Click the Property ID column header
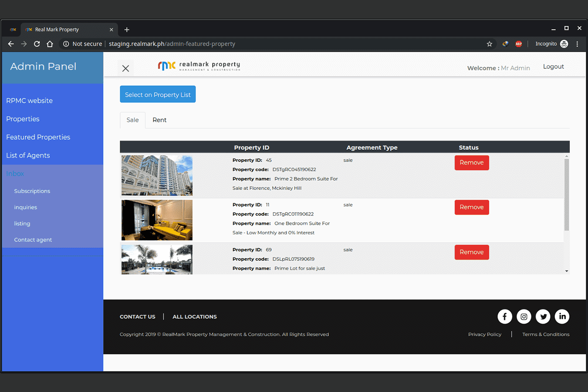This screenshot has height=392, width=588. pos(252,148)
